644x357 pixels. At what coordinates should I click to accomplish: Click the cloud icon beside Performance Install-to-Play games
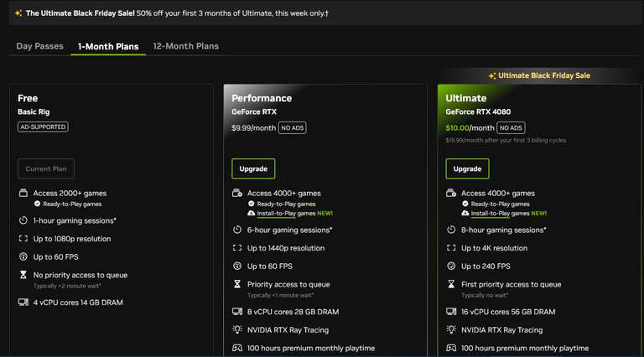(252, 214)
